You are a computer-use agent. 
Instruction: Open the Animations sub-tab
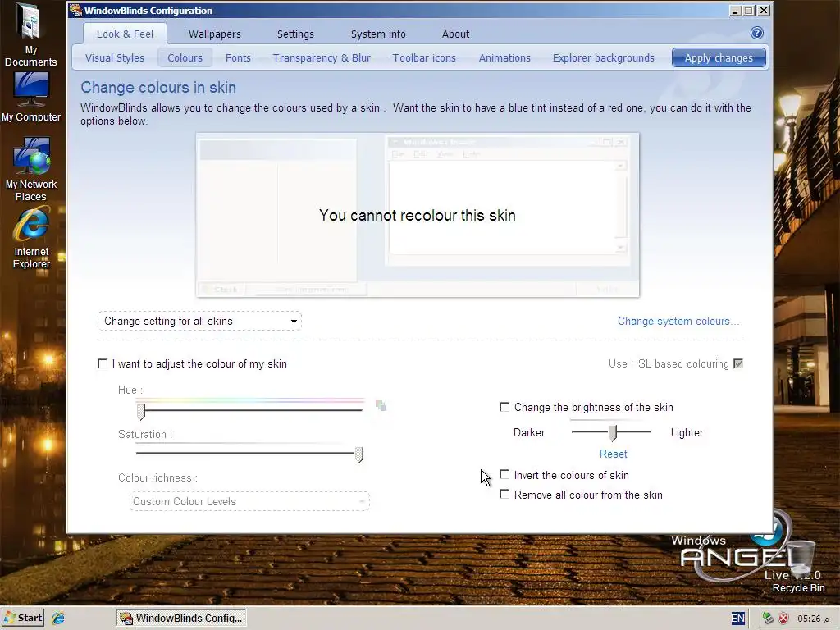click(x=504, y=58)
